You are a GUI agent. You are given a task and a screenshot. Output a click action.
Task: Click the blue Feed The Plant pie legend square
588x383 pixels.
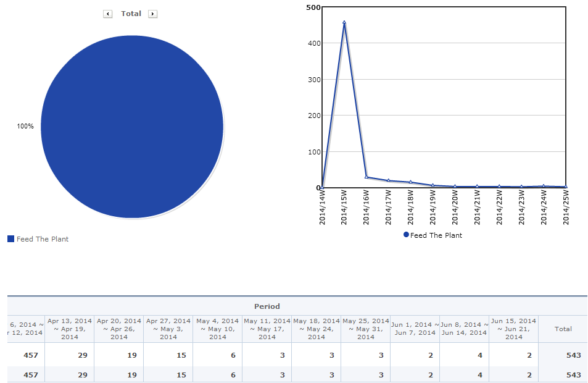pyautogui.click(x=11, y=239)
